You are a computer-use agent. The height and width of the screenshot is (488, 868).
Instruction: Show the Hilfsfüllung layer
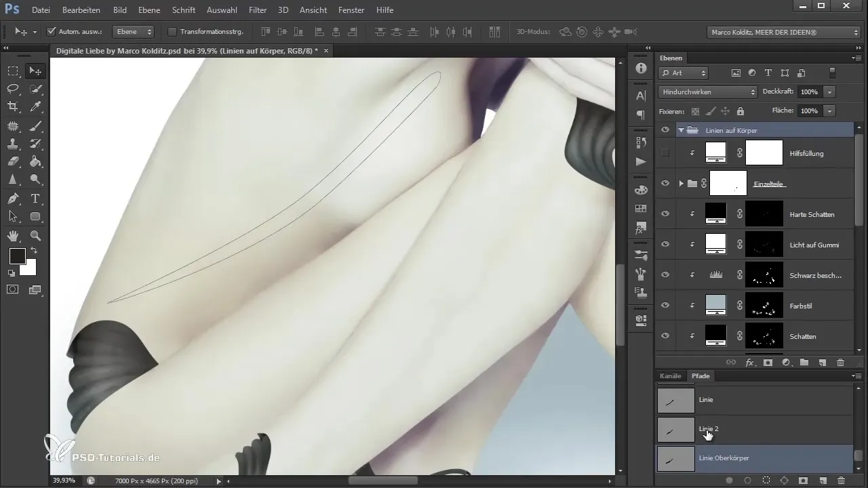pos(665,153)
